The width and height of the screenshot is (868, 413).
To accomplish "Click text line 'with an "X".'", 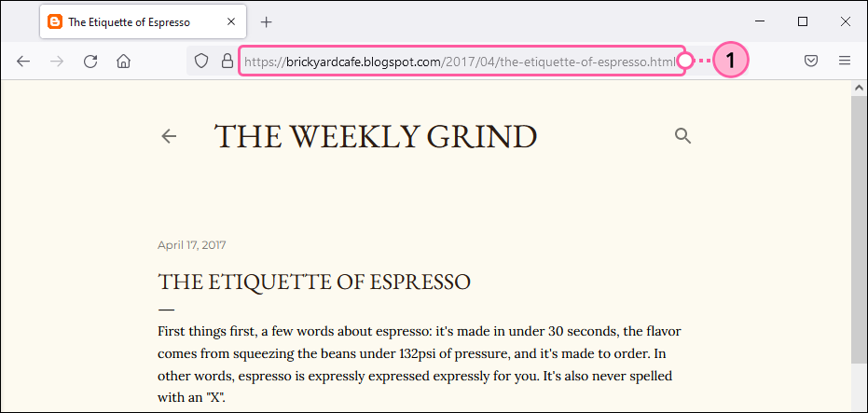I will pos(191,397).
